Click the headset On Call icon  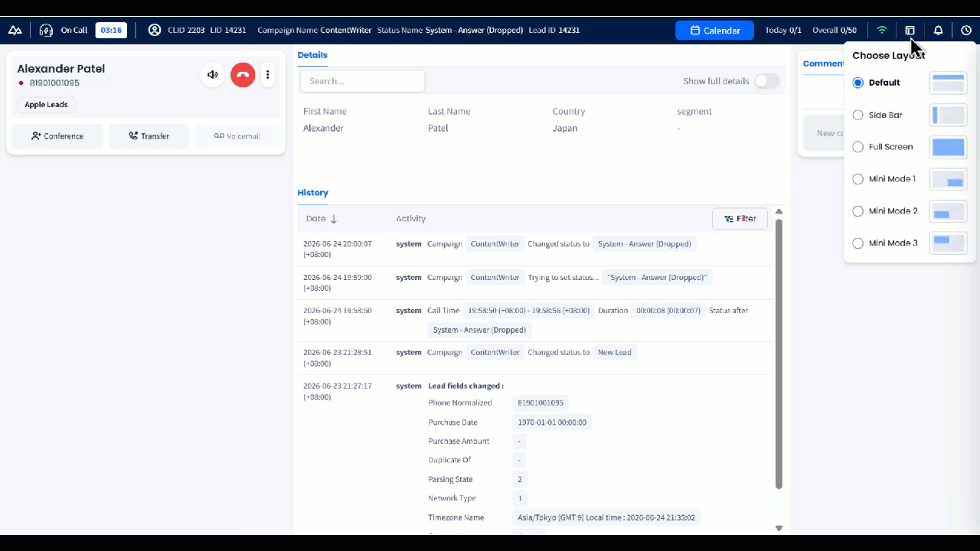point(46,31)
